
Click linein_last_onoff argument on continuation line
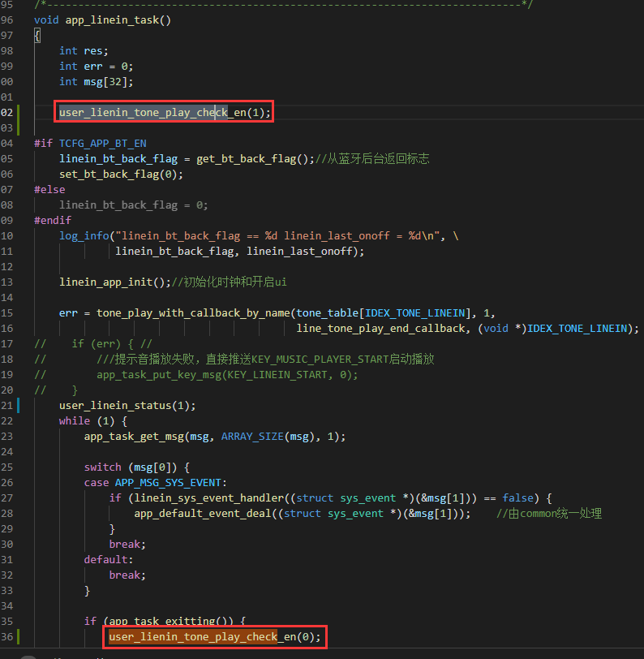coord(301,252)
